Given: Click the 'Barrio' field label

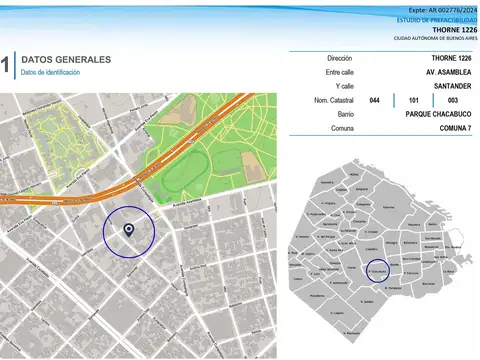Looking at the screenshot, I should 345,114.
